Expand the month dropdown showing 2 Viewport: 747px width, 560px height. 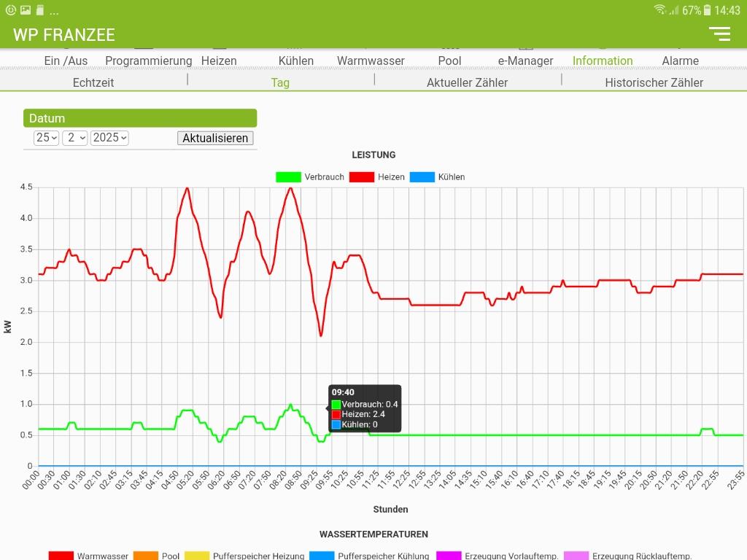(75, 138)
